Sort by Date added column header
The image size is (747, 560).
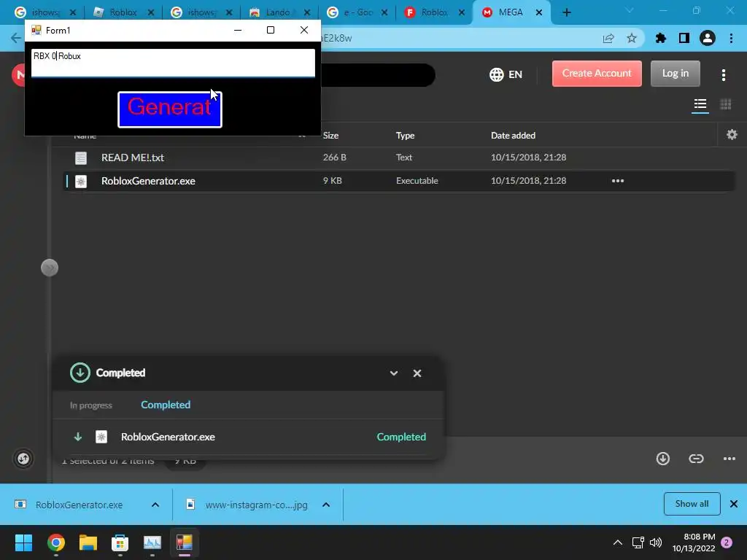click(x=513, y=135)
